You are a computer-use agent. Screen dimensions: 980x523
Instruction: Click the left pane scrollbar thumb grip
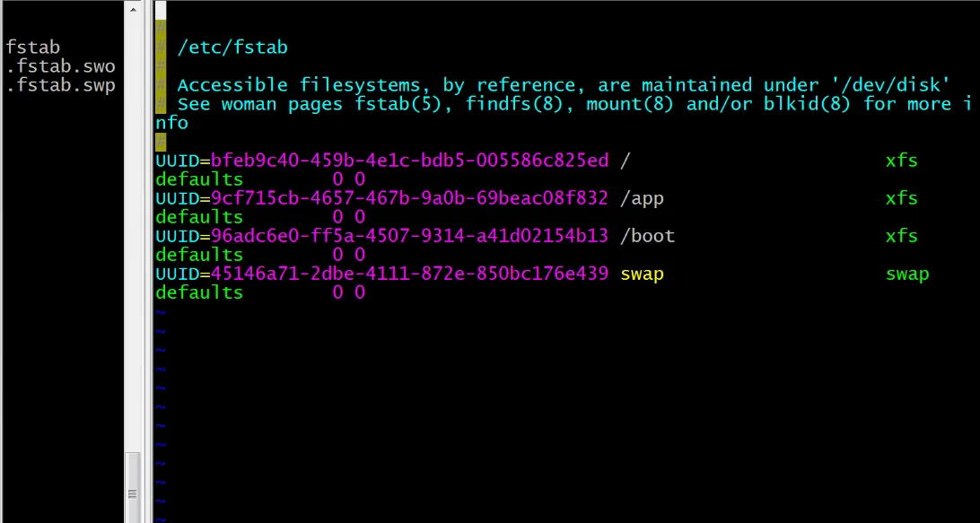click(x=133, y=493)
